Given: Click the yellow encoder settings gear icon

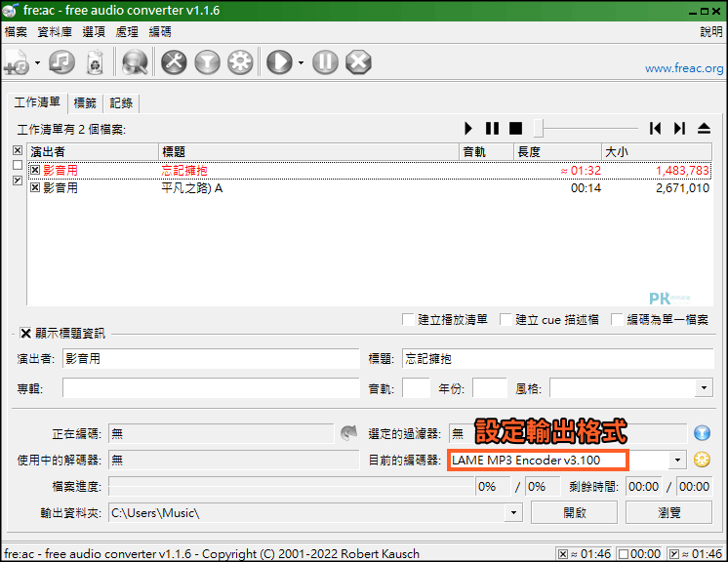Looking at the screenshot, I should pos(702,460).
